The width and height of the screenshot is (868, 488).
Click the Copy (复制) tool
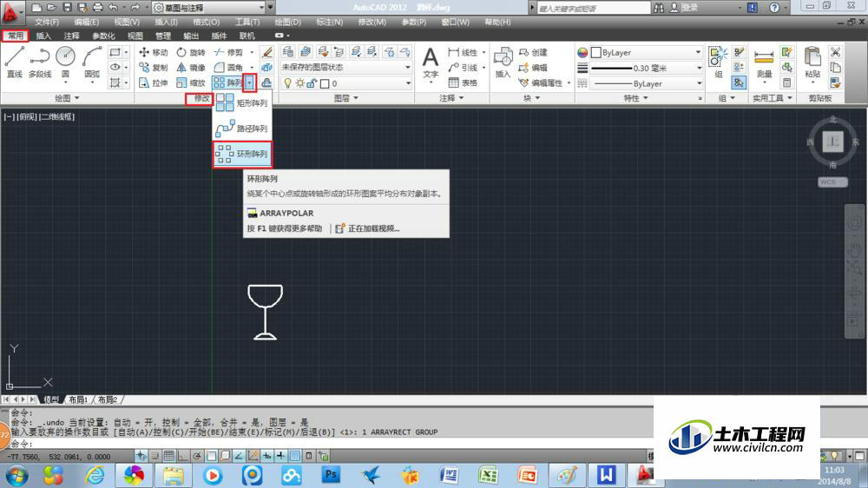(154, 67)
